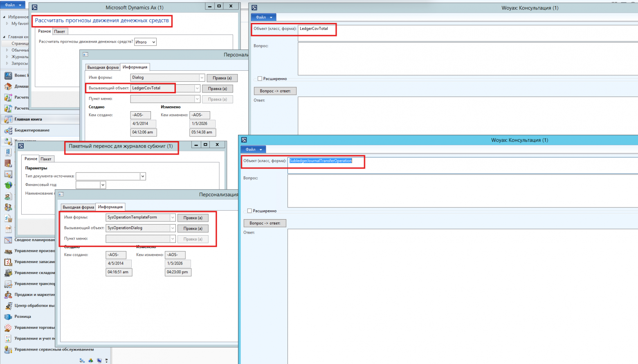
Task: Expand the Журналы tree node
Action: (7, 57)
